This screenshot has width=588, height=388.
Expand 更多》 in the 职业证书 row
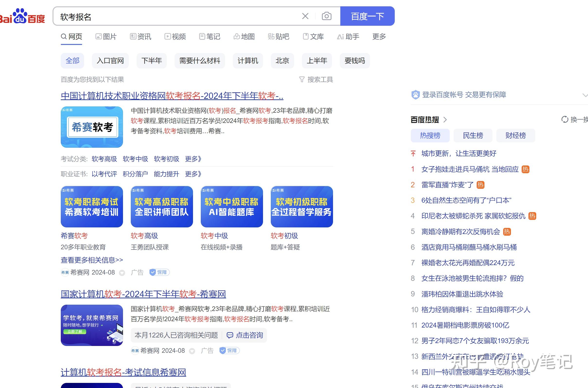(193, 174)
